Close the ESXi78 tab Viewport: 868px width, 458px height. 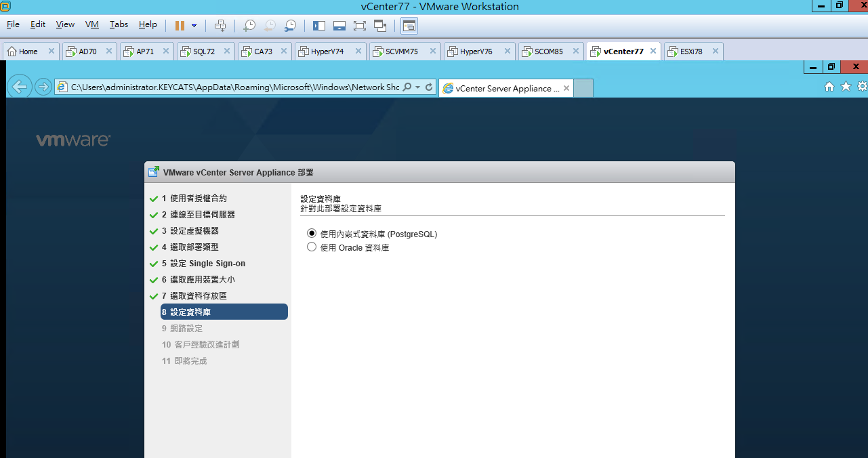point(715,51)
